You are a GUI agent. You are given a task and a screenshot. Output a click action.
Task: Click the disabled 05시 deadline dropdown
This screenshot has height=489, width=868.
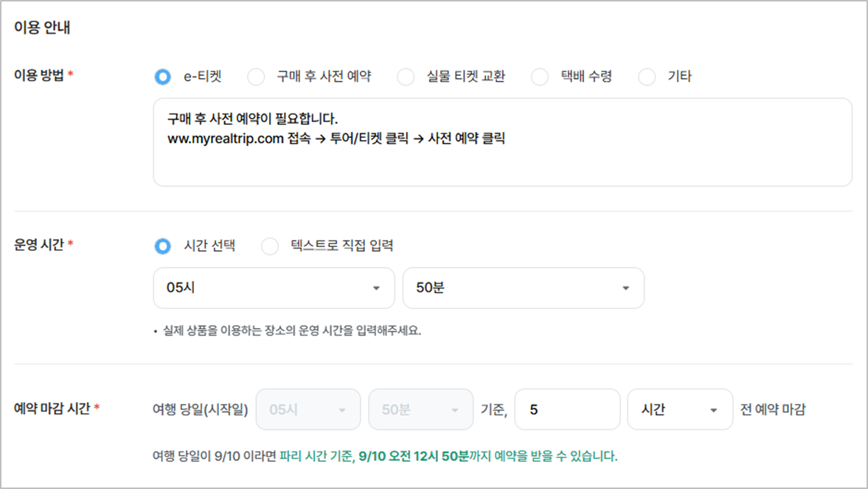(308, 409)
